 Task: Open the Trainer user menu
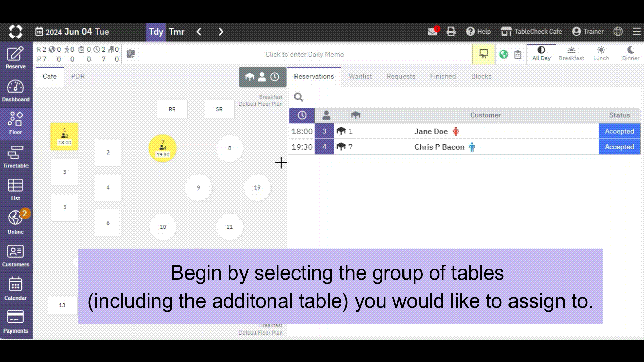588,32
